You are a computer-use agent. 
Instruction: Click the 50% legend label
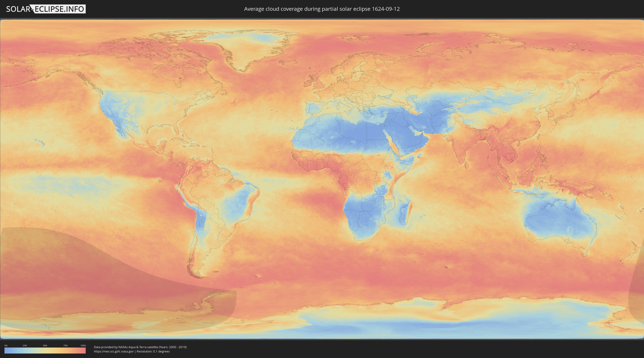pyautogui.click(x=45, y=345)
